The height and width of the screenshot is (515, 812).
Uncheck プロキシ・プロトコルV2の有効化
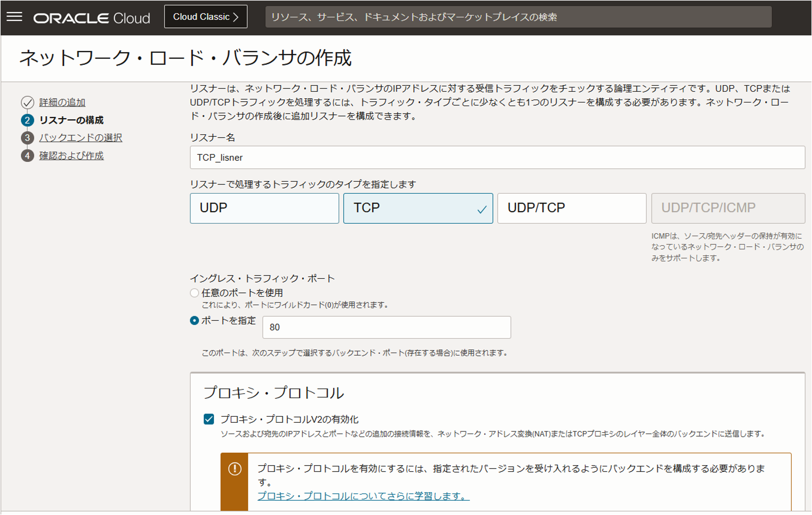[208, 420]
